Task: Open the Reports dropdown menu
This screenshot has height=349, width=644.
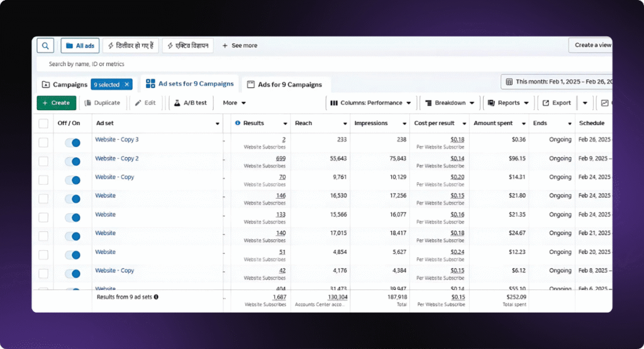Action: click(x=508, y=102)
